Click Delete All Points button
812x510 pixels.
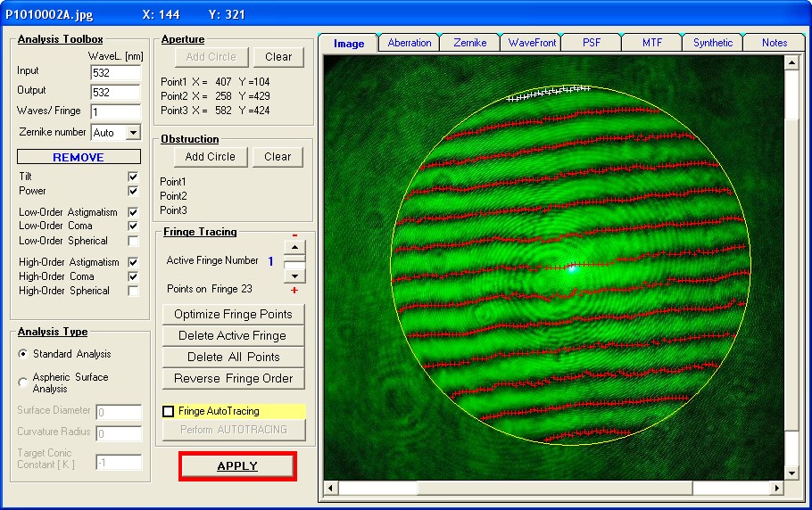point(233,357)
